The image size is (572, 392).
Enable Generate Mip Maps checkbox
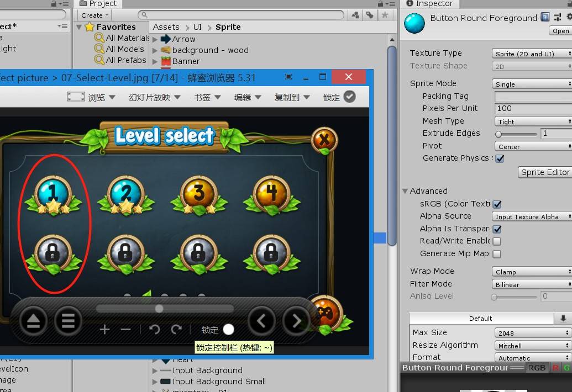pos(497,253)
